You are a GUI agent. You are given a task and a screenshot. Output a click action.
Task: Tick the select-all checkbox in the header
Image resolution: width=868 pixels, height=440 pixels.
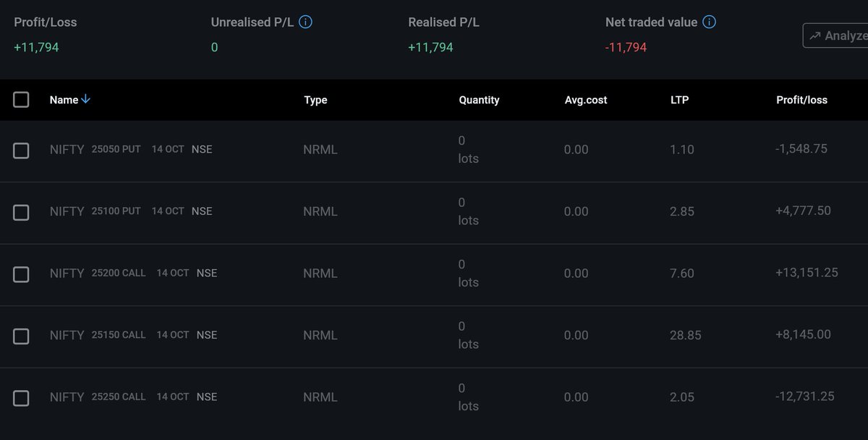21,100
